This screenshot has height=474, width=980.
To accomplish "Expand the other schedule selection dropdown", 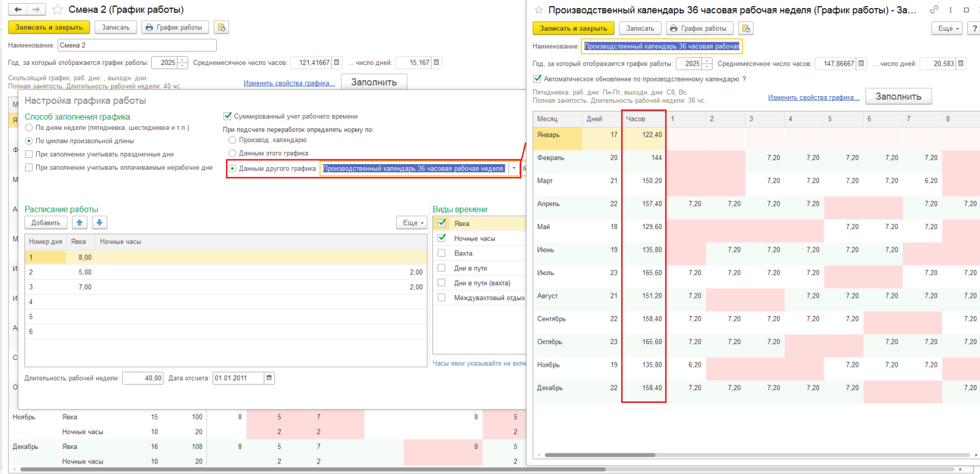I will tap(514, 168).
